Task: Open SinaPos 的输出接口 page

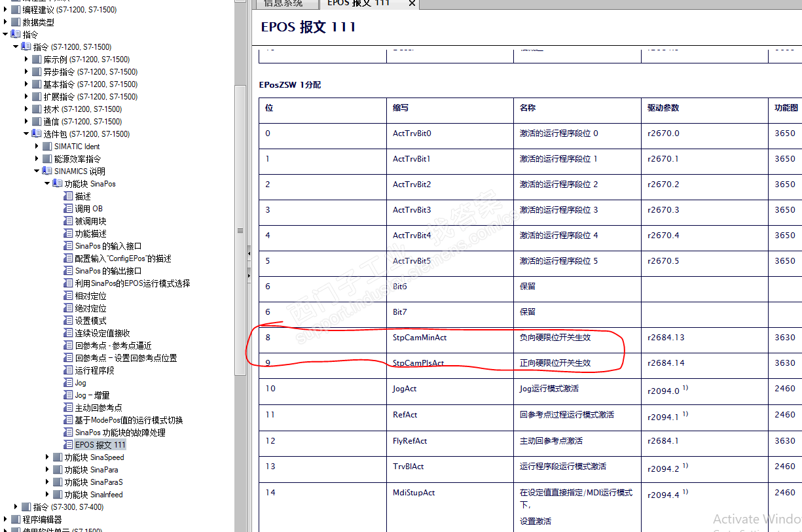Action: 108,271
